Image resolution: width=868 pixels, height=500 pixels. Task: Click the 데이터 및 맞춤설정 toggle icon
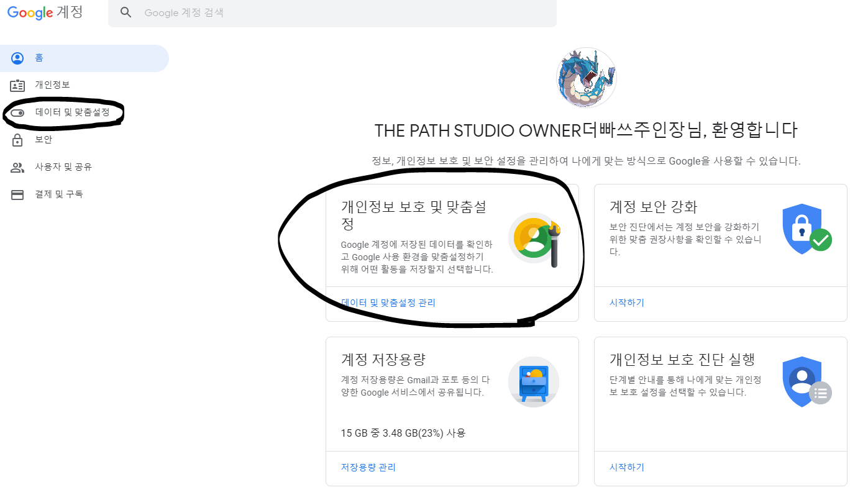(17, 113)
